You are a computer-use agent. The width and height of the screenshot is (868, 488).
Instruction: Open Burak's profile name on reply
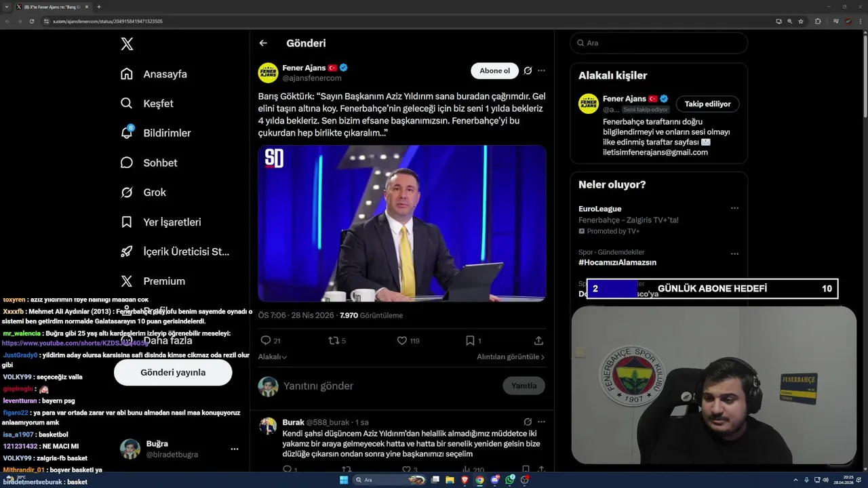(x=294, y=422)
